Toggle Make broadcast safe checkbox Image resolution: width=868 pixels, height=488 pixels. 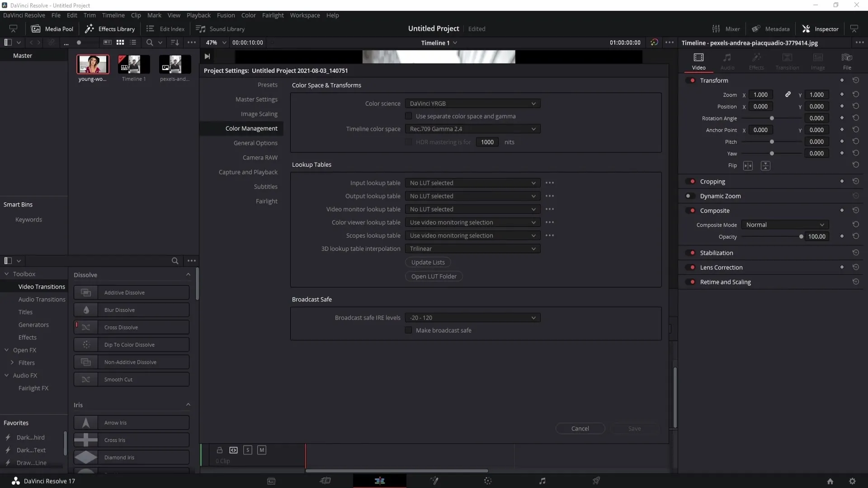click(409, 330)
